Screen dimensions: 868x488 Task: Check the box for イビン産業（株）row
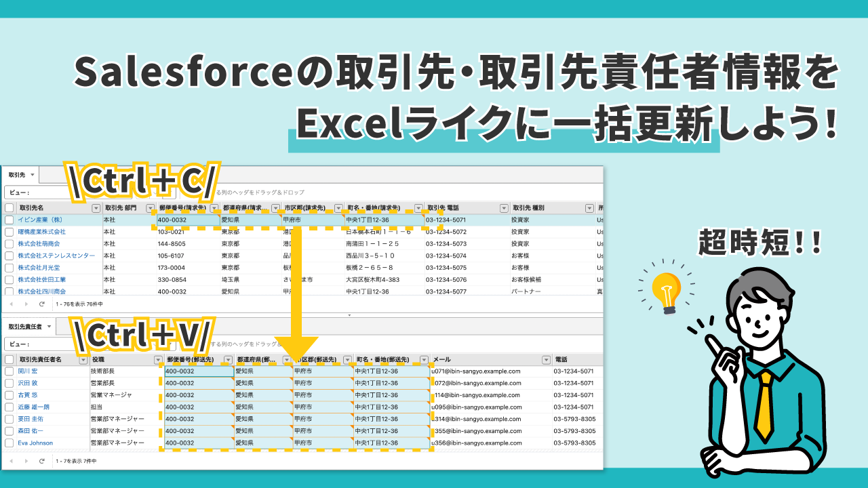[9, 220]
